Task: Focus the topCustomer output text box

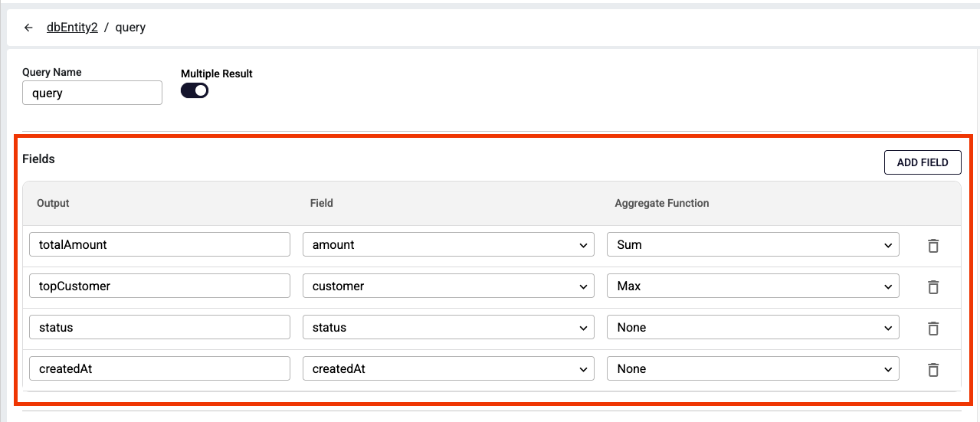Action: [x=159, y=286]
